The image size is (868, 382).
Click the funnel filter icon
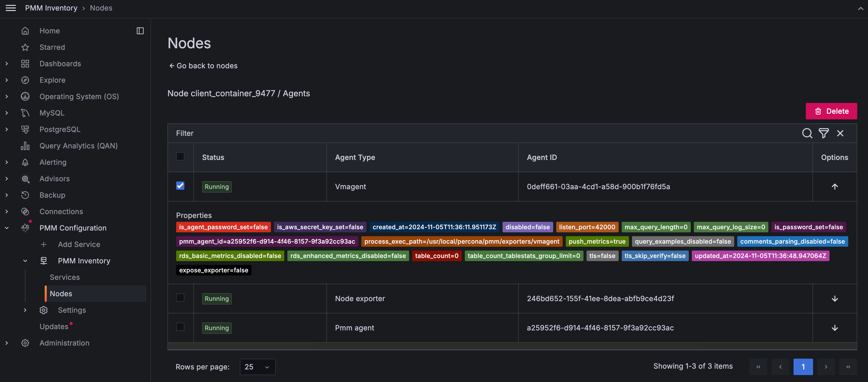[x=824, y=133]
